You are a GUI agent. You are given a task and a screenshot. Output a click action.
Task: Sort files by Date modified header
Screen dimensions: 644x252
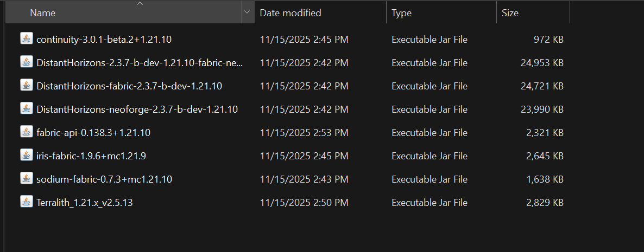(291, 13)
